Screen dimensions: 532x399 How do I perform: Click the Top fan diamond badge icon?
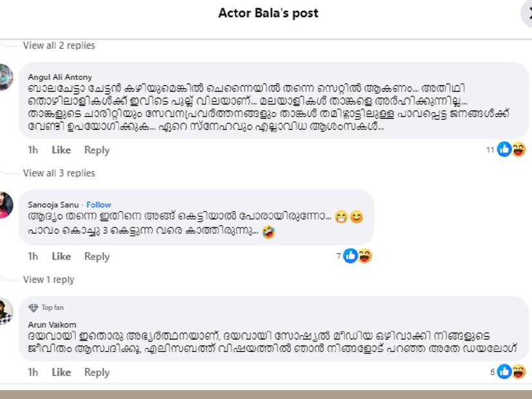[33, 308]
